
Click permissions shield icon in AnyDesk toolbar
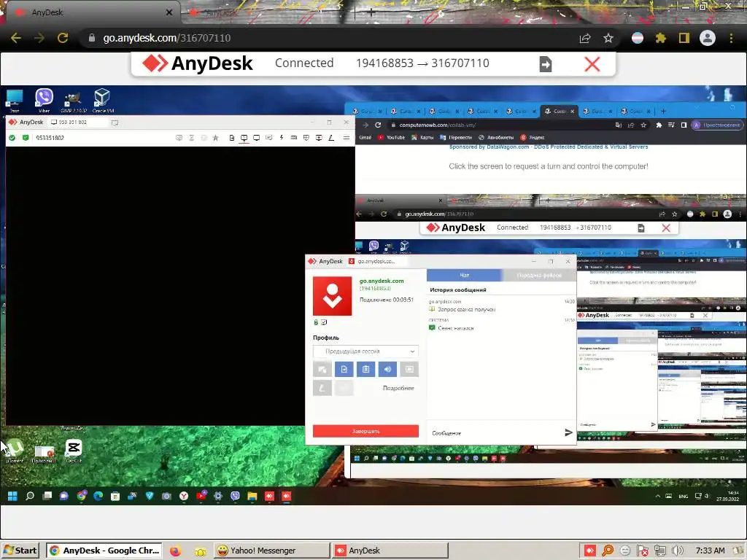[x=306, y=138]
